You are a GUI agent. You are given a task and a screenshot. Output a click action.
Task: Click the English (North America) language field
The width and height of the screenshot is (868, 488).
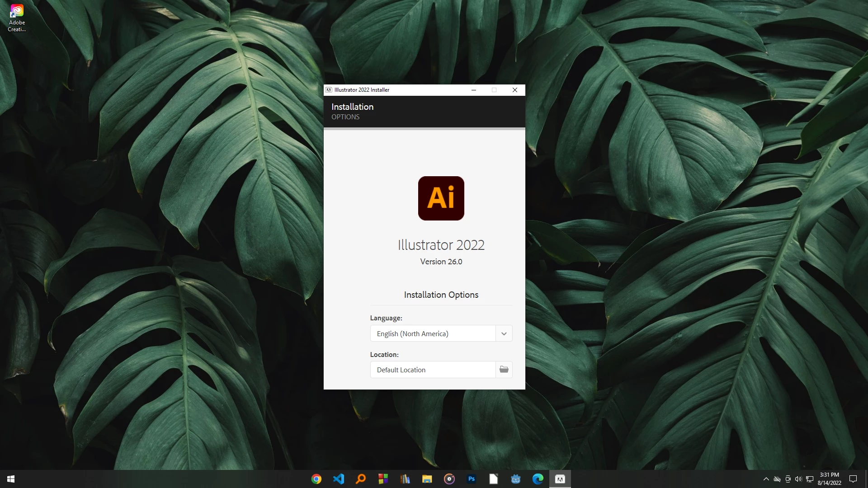pyautogui.click(x=433, y=333)
